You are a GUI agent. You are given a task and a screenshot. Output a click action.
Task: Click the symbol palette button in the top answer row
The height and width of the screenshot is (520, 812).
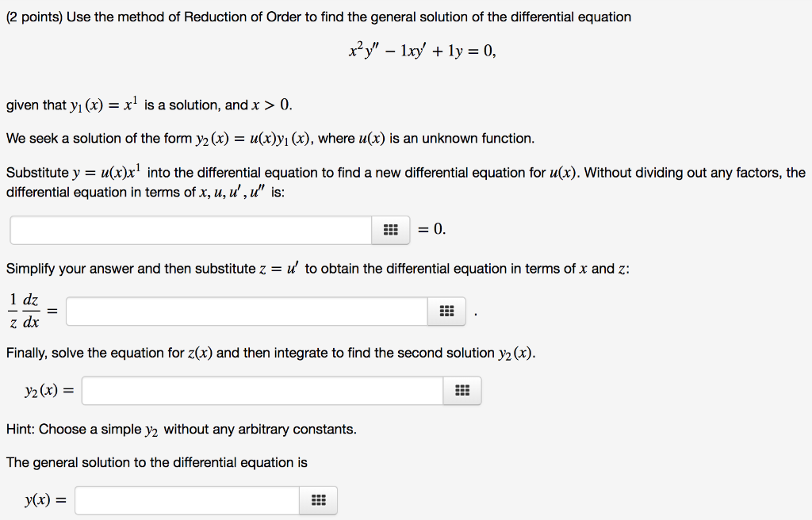tap(390, 230)
